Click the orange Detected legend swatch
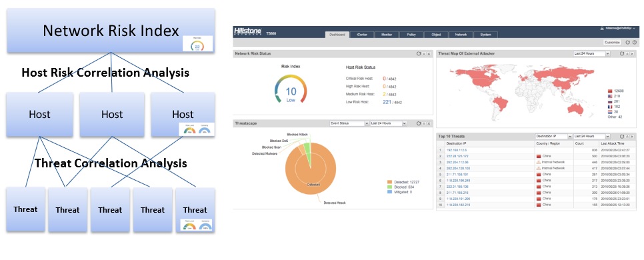The image size is (644, 260). point(389,181)
